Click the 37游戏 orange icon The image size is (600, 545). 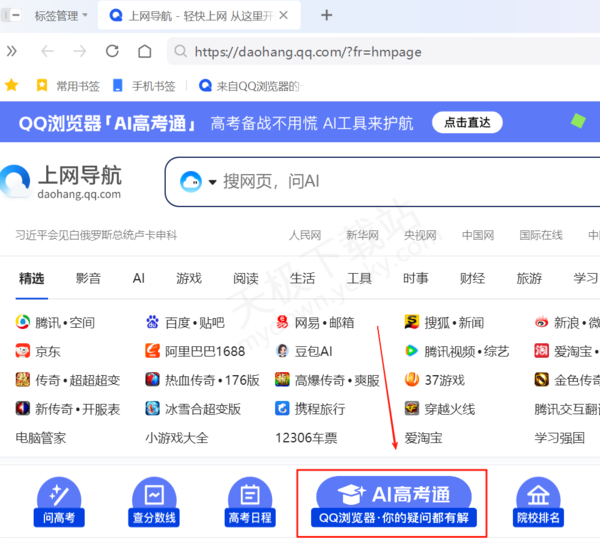412,379
